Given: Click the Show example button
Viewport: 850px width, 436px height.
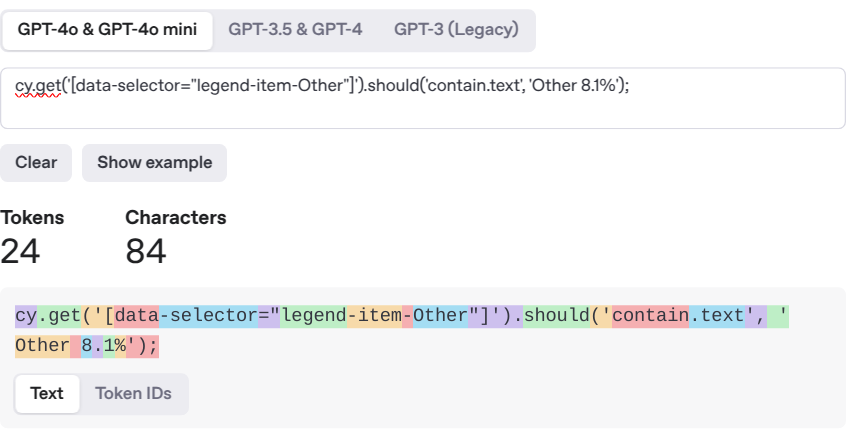Looking at the screenshot, I should pyautogui.click(x=154, y=162).
